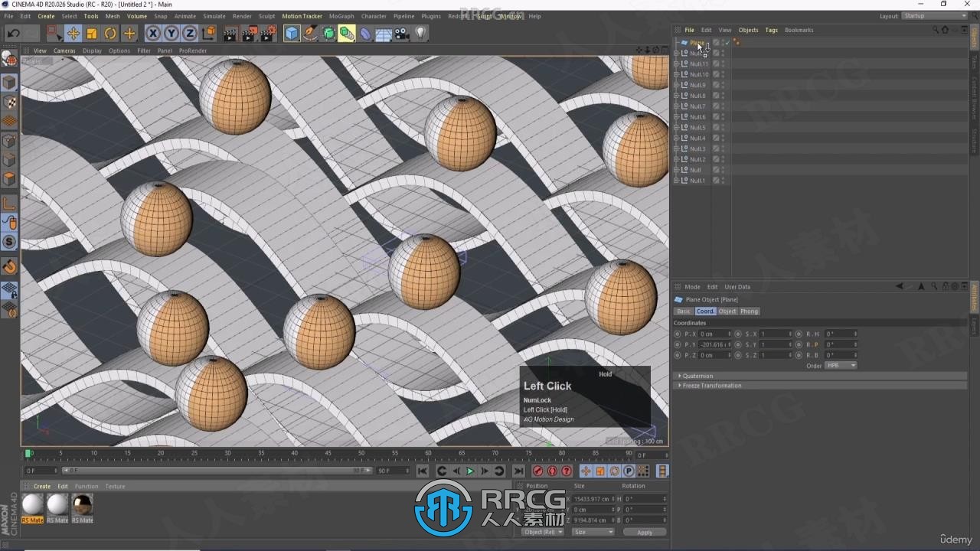Select the Rotate tool

point(110,33)
